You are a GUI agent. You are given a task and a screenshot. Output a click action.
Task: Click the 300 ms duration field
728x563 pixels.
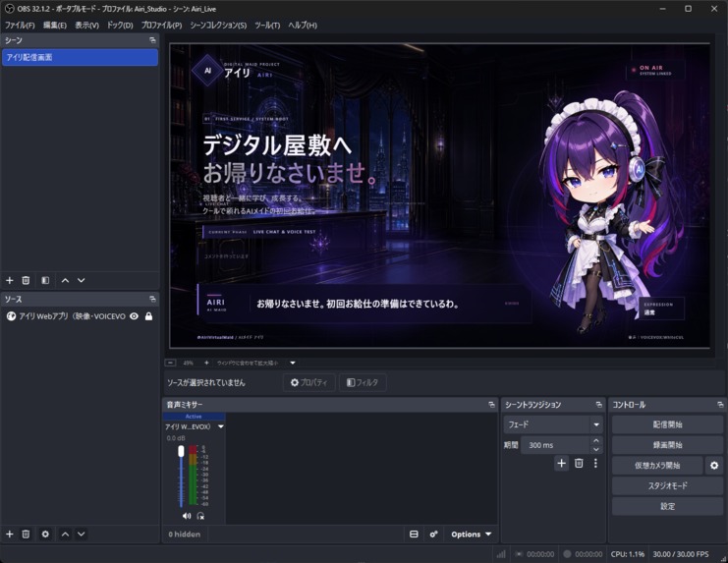pyautogui.click(x=555, y=445)
